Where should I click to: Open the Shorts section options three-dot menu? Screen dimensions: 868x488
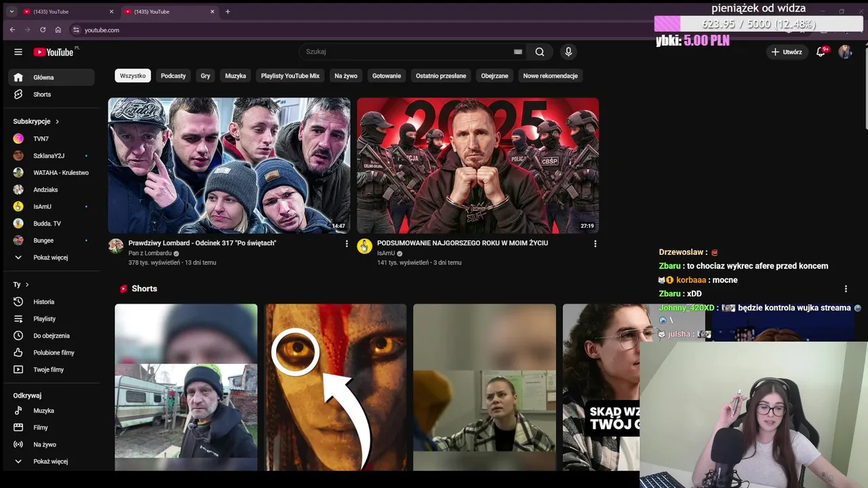pyautogui.click(x=846, y=289)
